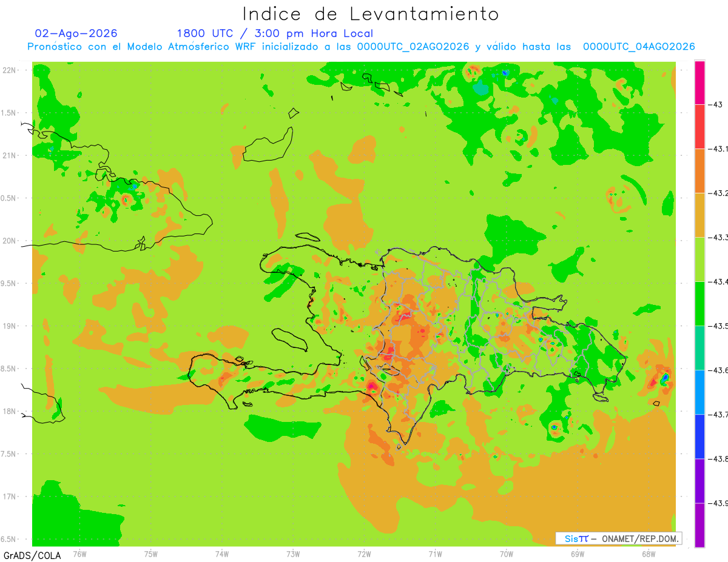The image size is (728, 562).
Task: Click the lime swatch between -43.3 and -43.4
Action: 699,259
